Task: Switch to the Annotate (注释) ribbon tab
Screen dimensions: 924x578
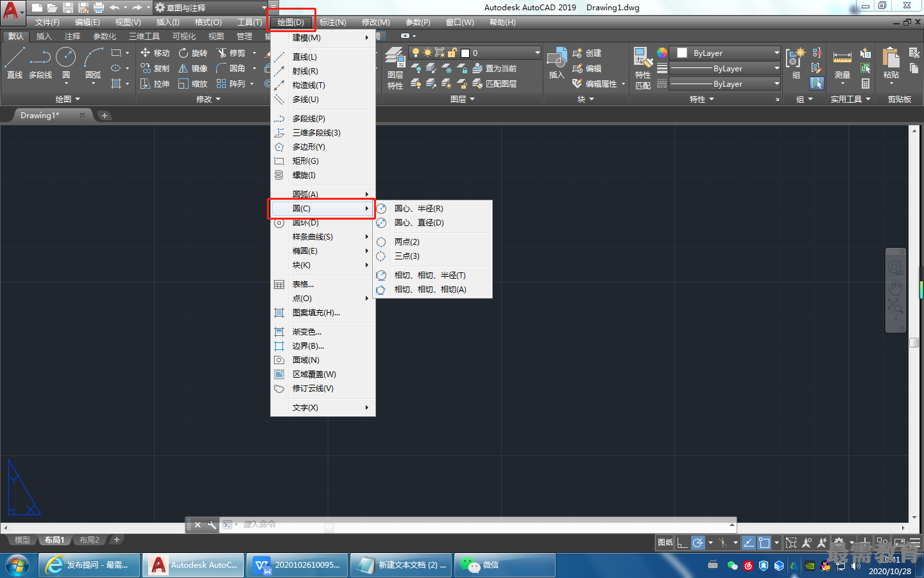Action: pos(73,36)
